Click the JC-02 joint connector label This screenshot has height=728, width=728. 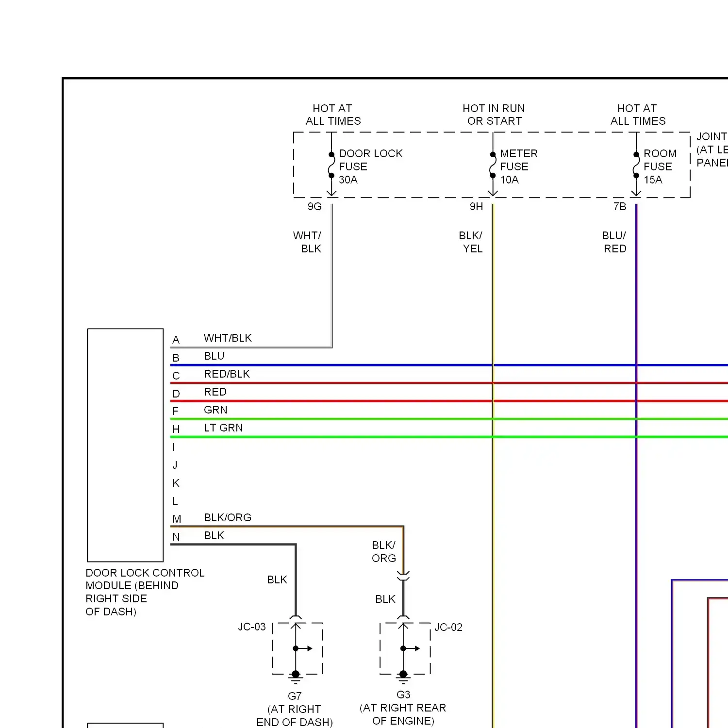pyautogui.click(x=448, y=627)
